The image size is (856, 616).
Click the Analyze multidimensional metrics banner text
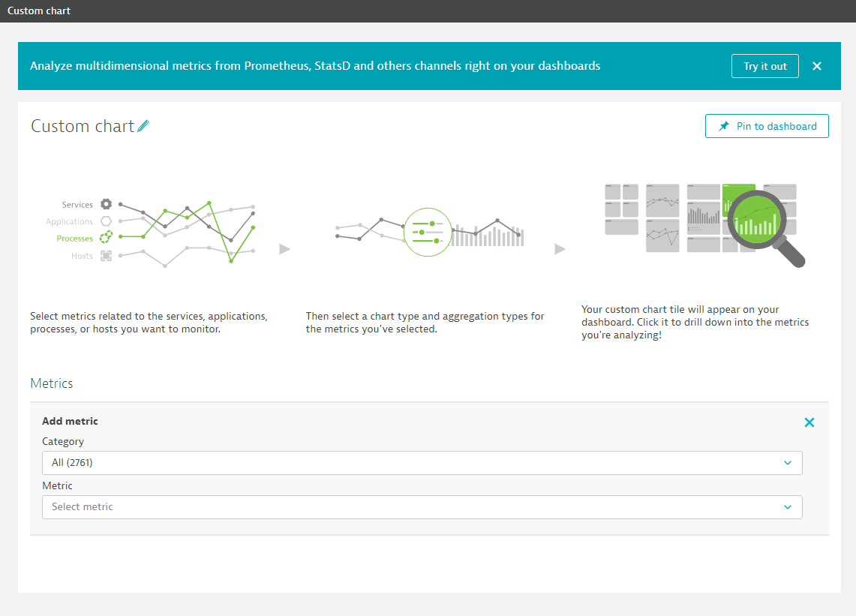pyautogui.click(x=315, y=66)
